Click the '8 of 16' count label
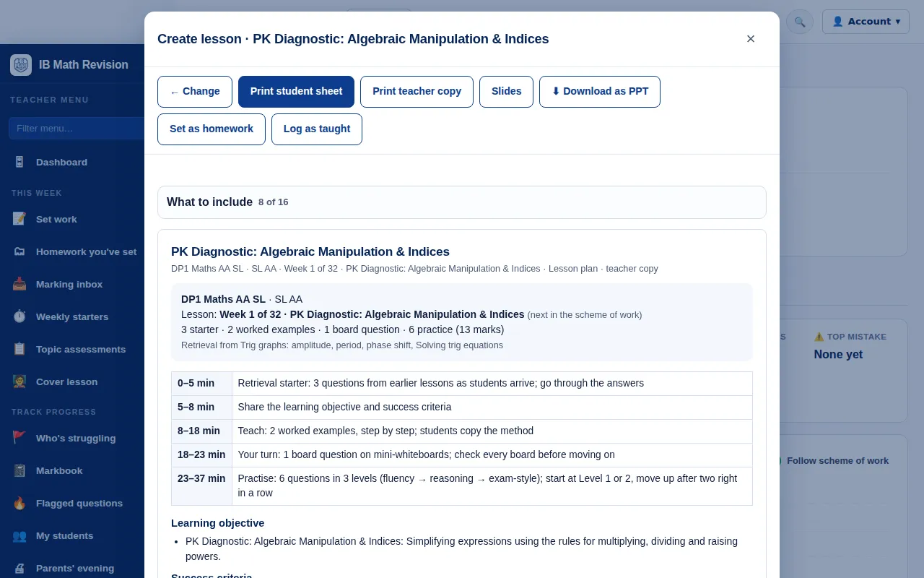This screenshot has height=578, width=924. (274, 202)
